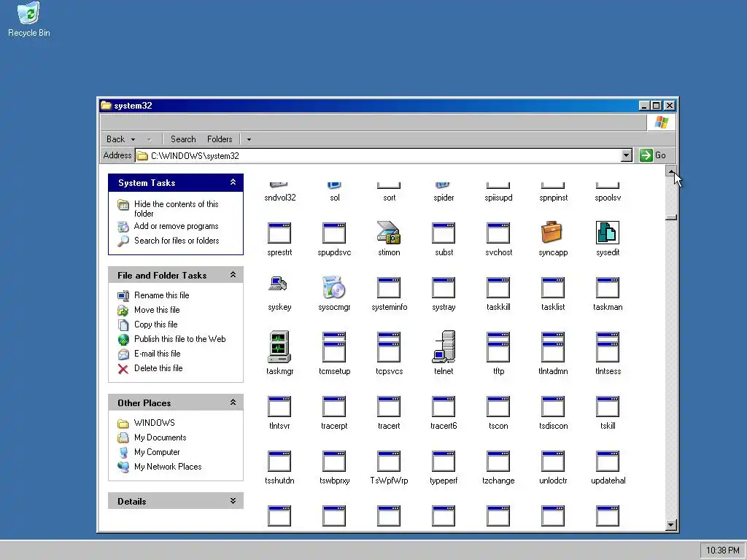The image size is (747, 560).
Task: Select the systray file icon
Action: 444,287
